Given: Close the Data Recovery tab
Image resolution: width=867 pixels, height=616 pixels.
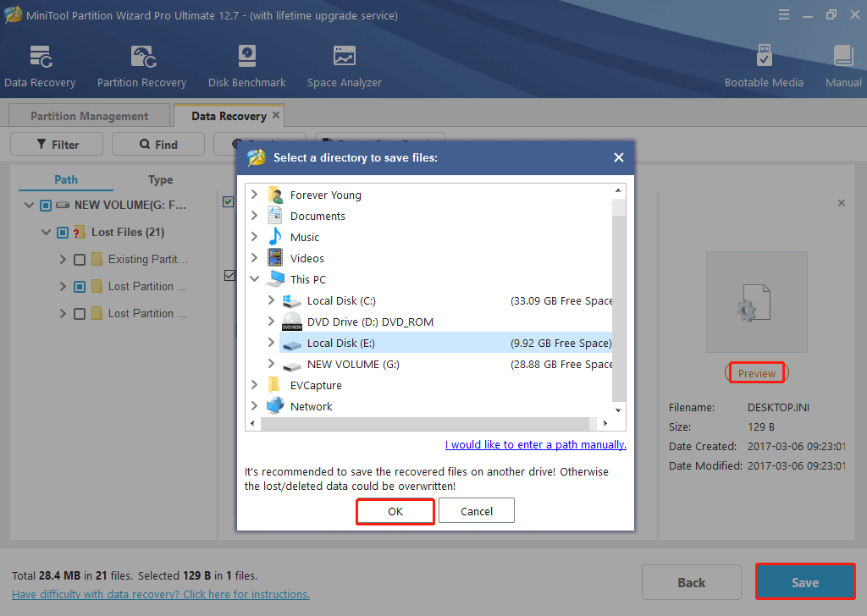Looking at the screenshot, I should 276,115.
